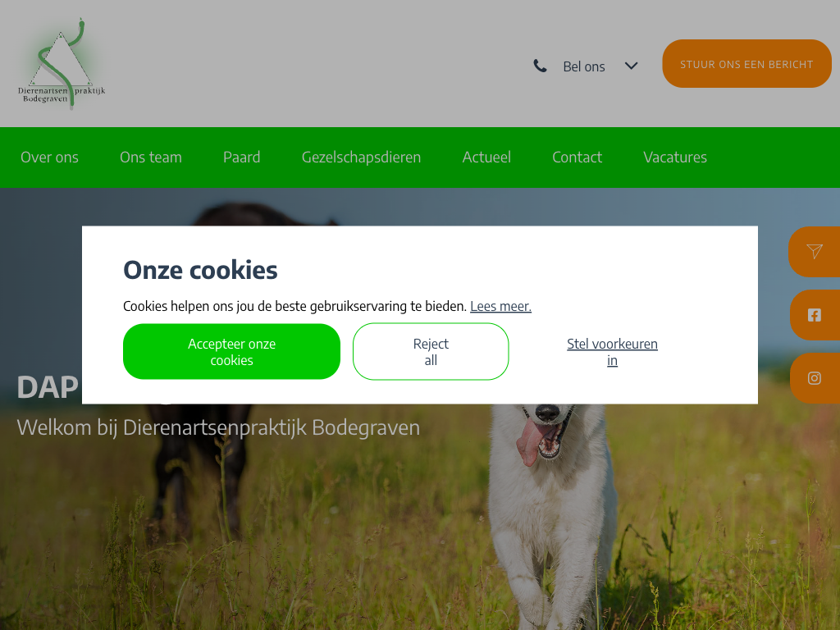Expand the Bel ons dropdown chevron

pyautogui.click(x=631, y=66)
